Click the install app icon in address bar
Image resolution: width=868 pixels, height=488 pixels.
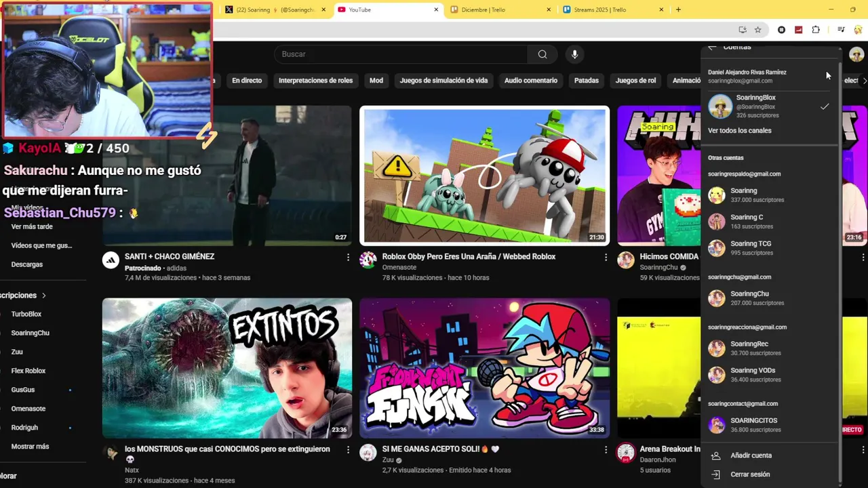click(743, 30)
